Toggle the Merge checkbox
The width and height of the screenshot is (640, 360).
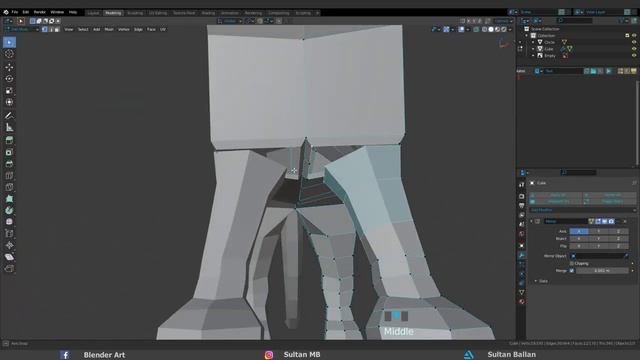point(571,271)
